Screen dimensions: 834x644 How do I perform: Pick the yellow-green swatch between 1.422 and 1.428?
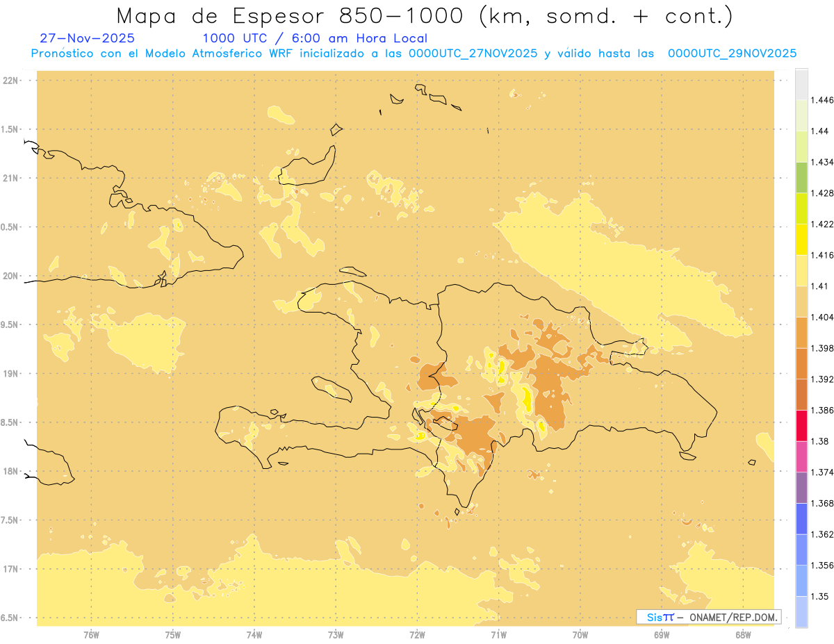click(801, 208)
